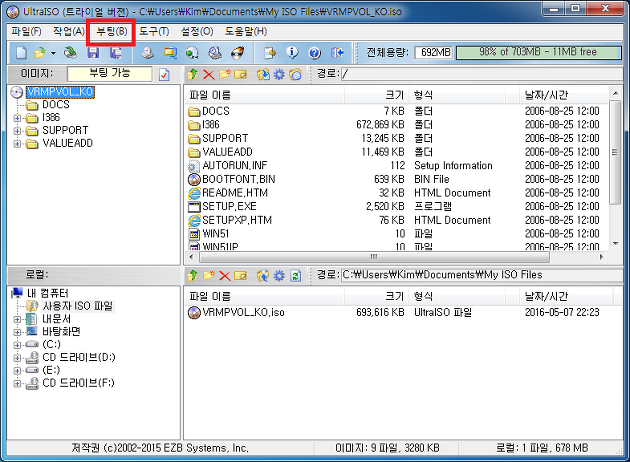The width and height of the screenshot is (630, 462).
Task: Expand the (C:) drive node
Action: pyautogui.click(x=17, y=345)
